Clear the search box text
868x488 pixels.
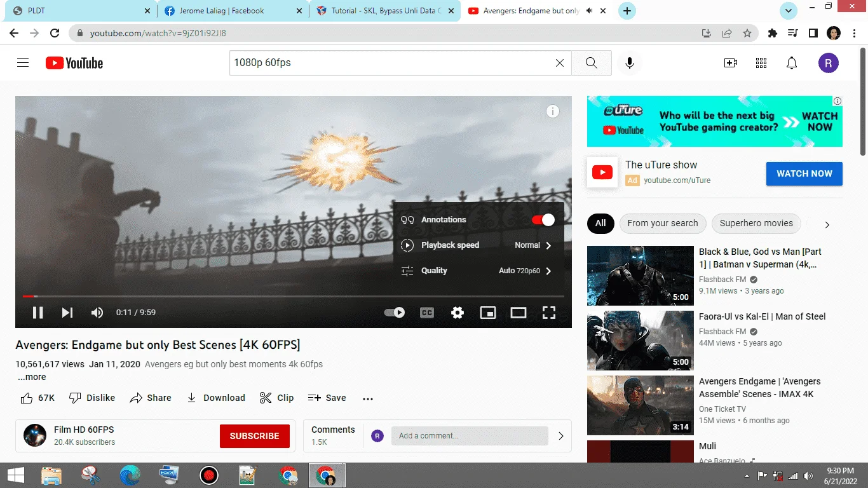559,63
